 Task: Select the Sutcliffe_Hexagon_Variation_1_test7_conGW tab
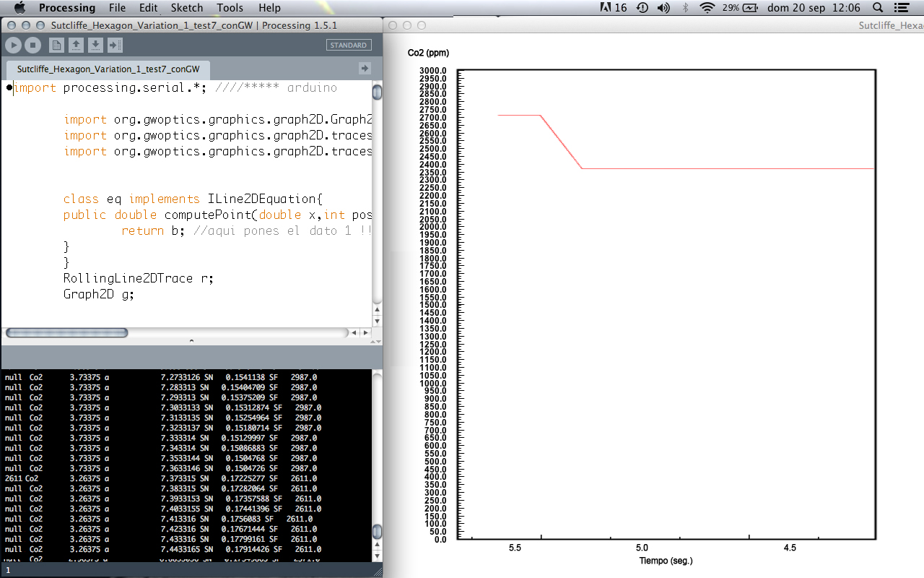[x=108, y=69]
